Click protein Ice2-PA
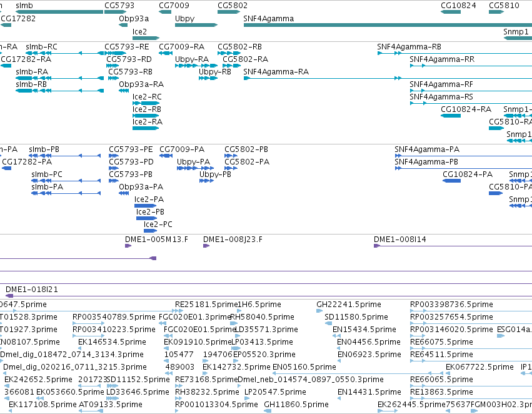The width and height of the screenshot is (532, 414). [x=145, y=206]
